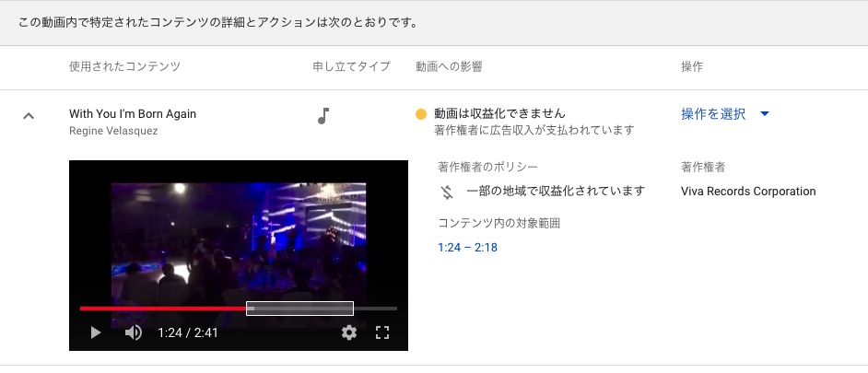Click Viva Records Corporation copyright owner name

(748, 192)
